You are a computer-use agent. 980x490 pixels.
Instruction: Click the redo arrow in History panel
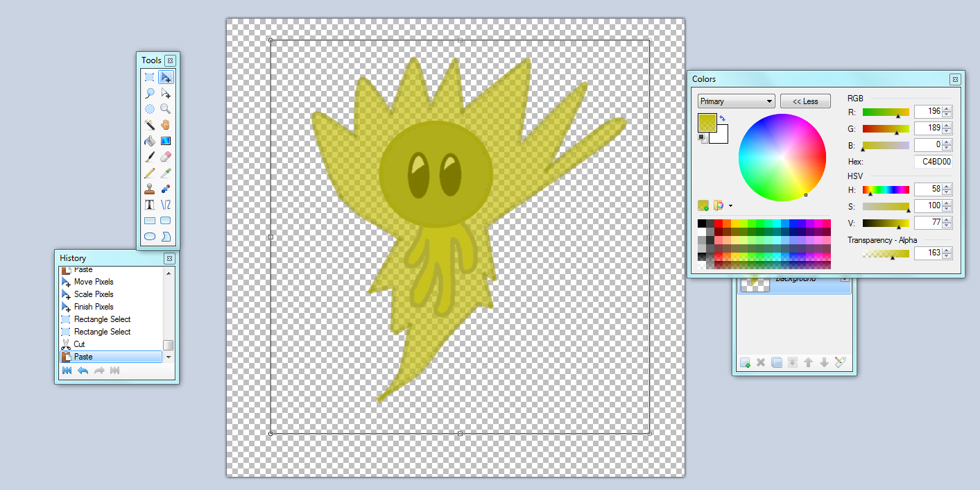click(x=99, y=371)
